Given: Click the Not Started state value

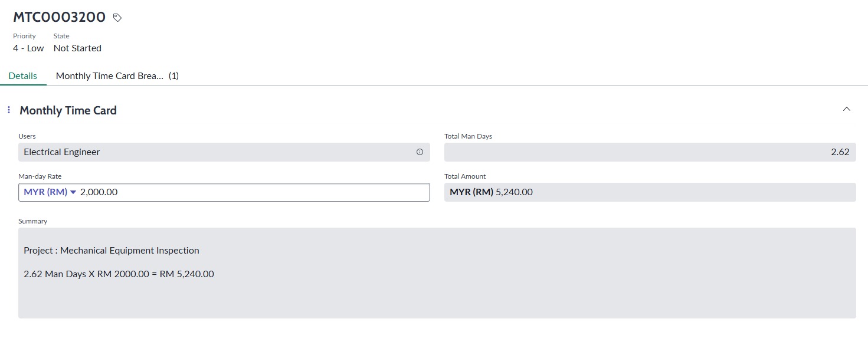Looking at the screenshot, I should pyautogui.click(x=77, y=48).
